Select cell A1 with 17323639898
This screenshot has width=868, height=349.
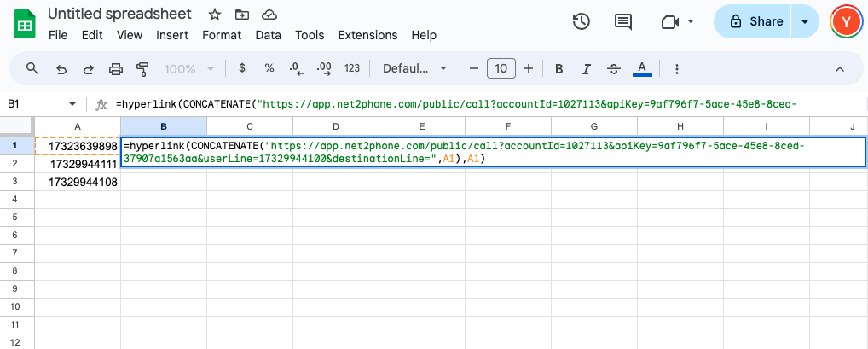[x=78, y=146]
